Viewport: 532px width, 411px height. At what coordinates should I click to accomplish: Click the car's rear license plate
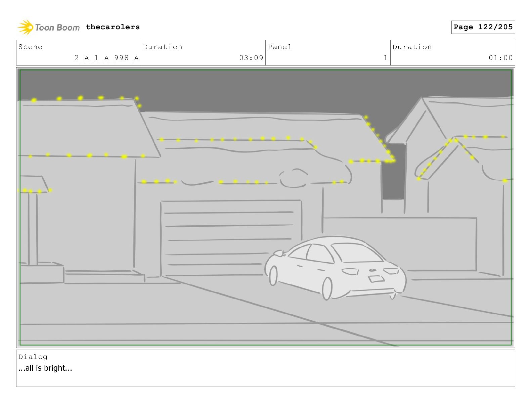(376, 279)
